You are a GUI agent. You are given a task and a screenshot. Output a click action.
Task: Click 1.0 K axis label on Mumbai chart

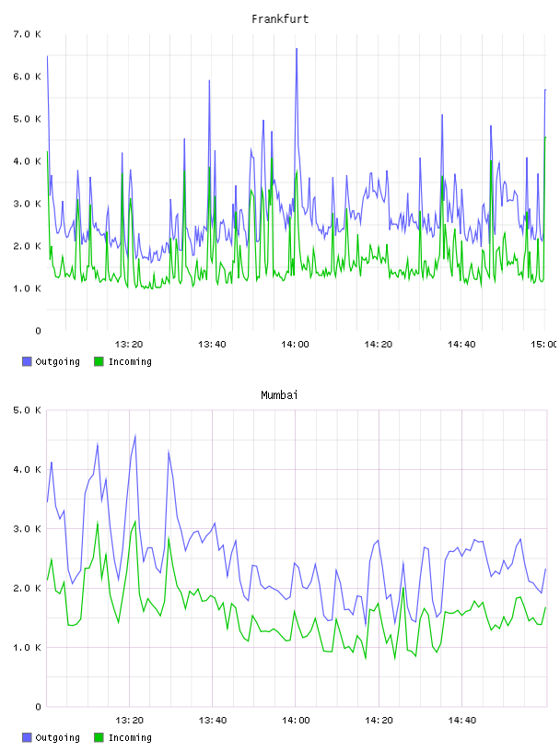(28, 648)
